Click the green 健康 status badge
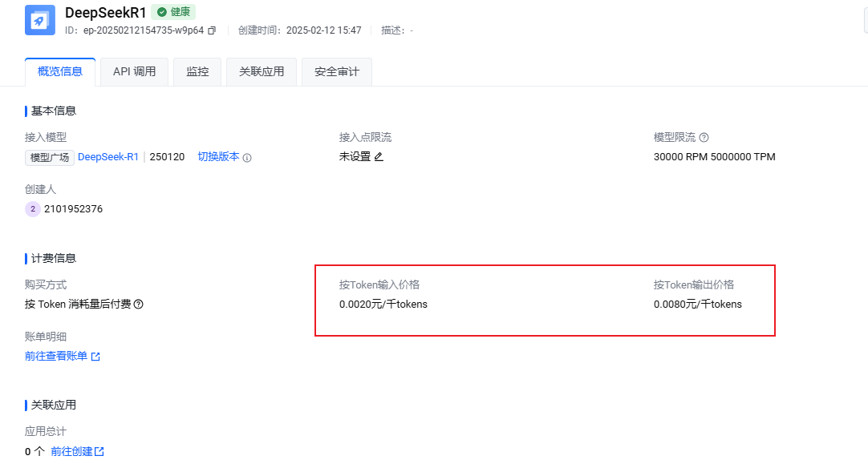 pos(173,12)
